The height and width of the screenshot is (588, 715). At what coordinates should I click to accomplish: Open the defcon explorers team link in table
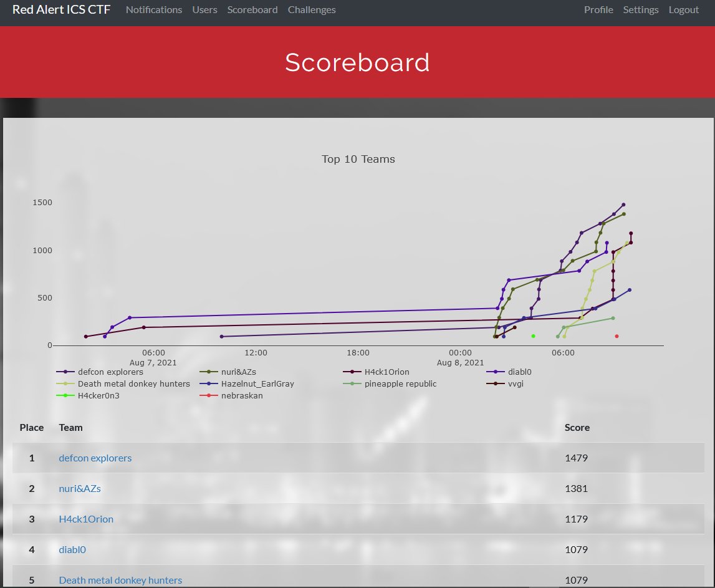coord(95,458)
